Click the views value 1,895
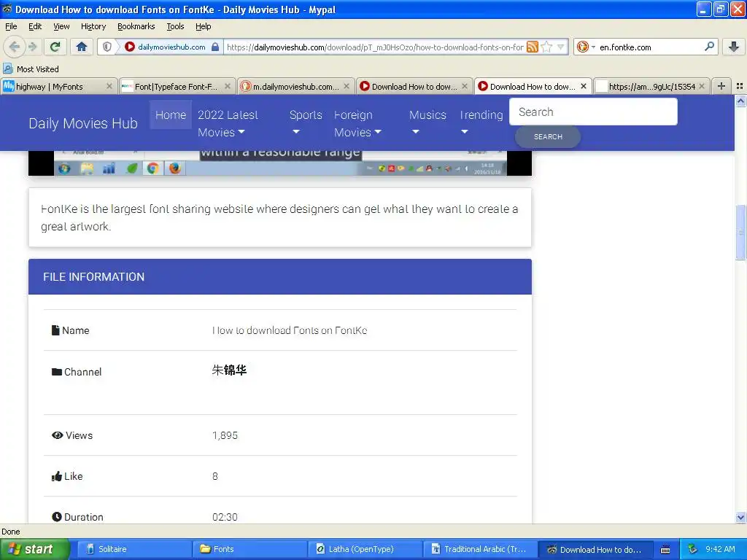747x560 pixels. coord(225,435)
